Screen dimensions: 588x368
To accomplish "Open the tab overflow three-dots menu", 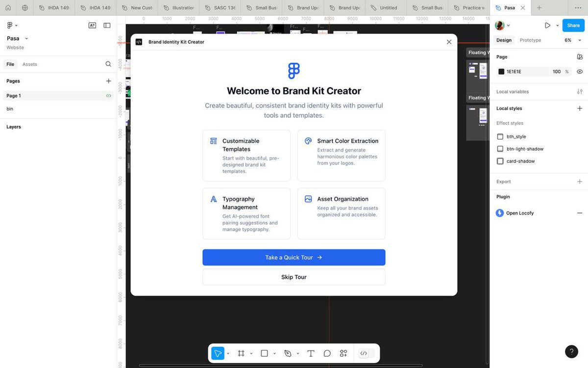I will click(x=577, y=8).
